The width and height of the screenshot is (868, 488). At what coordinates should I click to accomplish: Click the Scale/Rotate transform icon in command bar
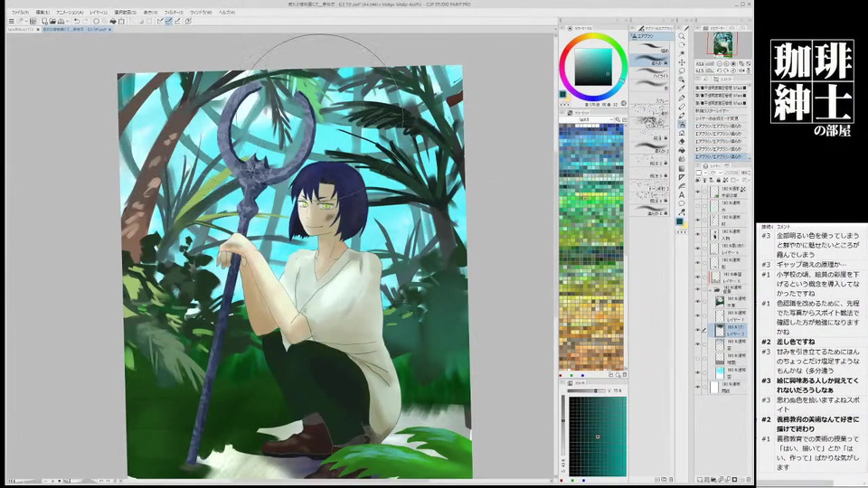(122, 21)
